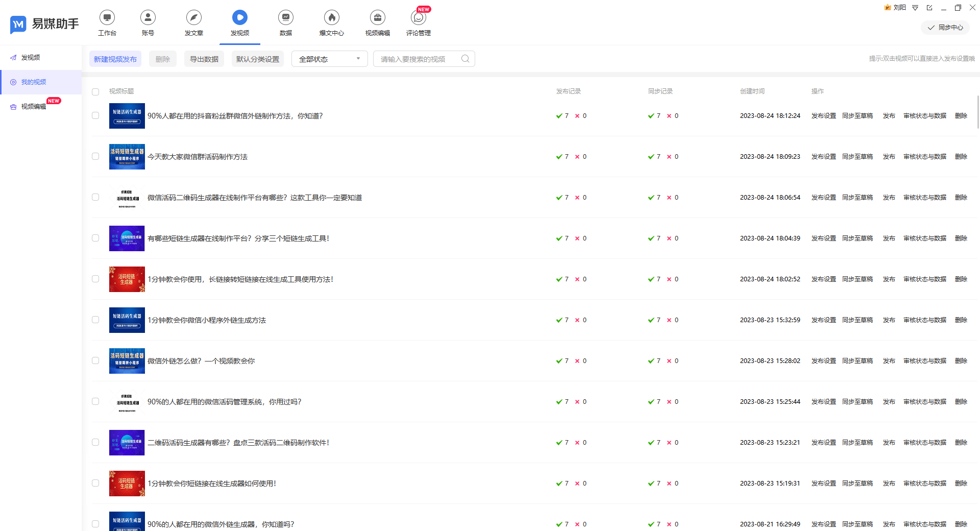Check the first video row checkbox
Image resolution: width=980 pixels, height=531 pixels.
point(95,115)
